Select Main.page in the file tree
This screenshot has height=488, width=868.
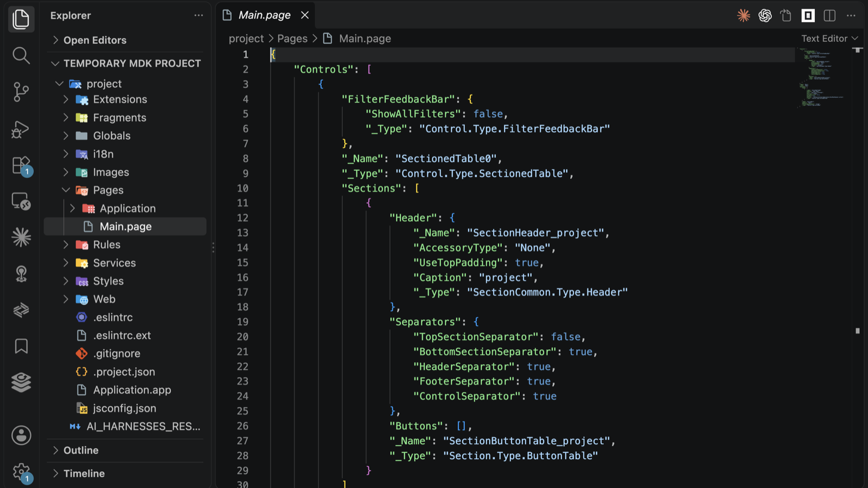[x=125, y=227]
